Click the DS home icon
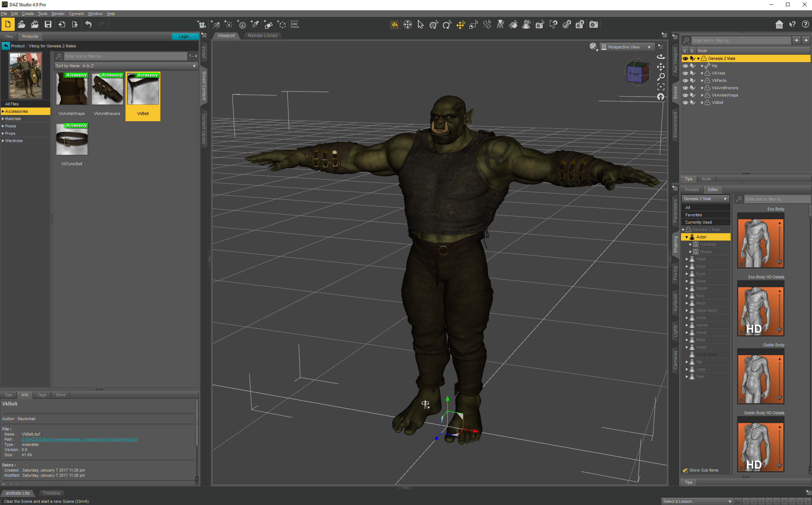The width and height of the screenshot is (812, 505). [779, 25]
